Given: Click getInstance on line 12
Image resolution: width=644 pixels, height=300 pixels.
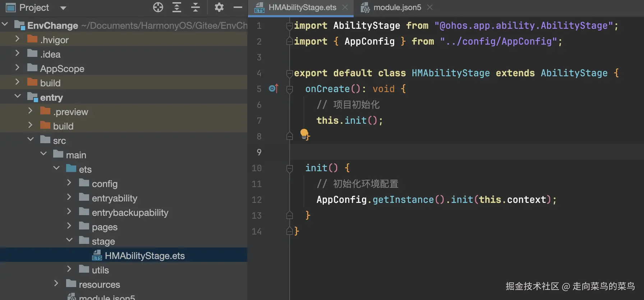Looking at the screenshot, I should 403,200.
